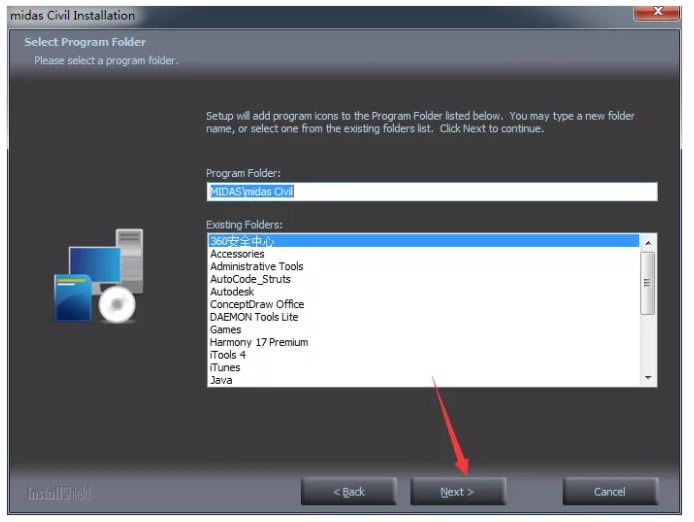Select iTunes in the folder list
Screen dimensions: 694x522
coord(225,367)
